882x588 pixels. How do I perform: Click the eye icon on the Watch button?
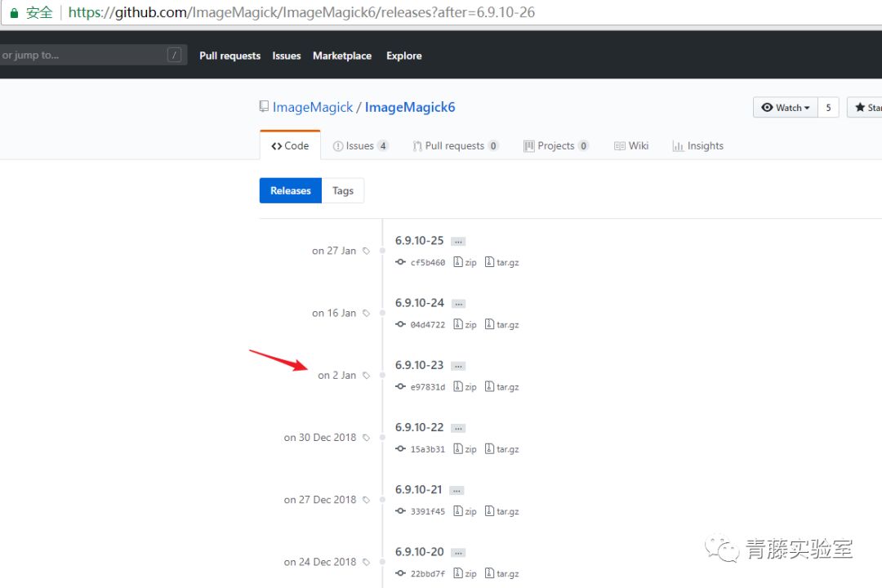click(768, 107)
